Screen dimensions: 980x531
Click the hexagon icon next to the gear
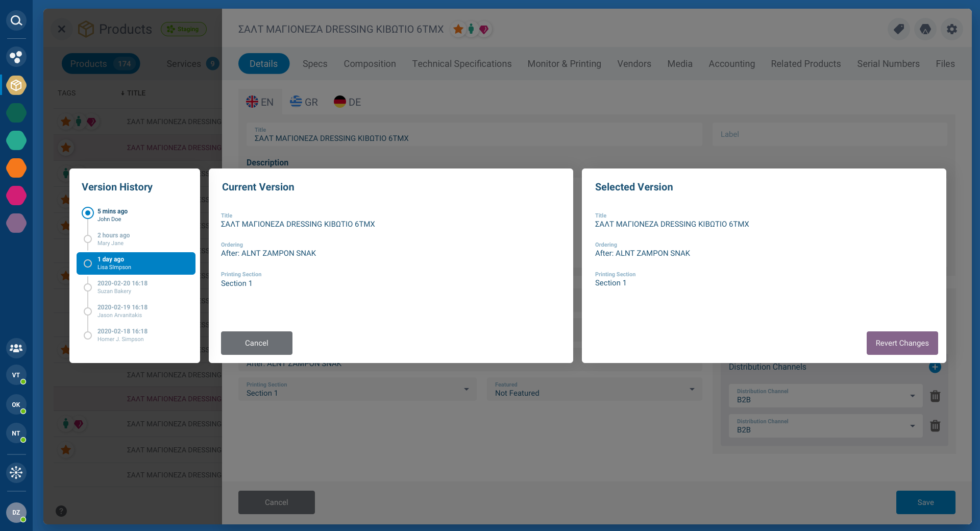point(925,29)
